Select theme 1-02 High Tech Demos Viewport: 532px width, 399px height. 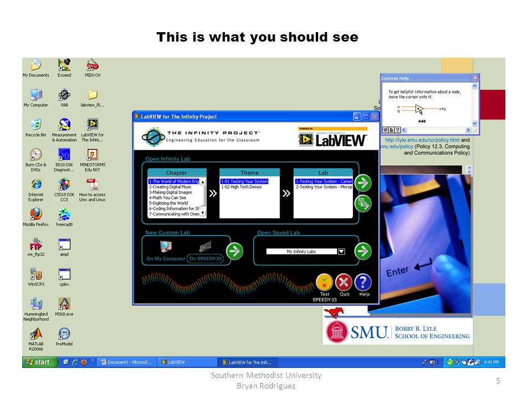coord(242,187)
